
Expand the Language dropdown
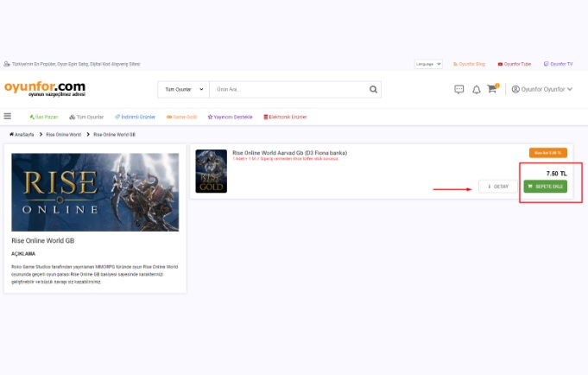point(427,64)
